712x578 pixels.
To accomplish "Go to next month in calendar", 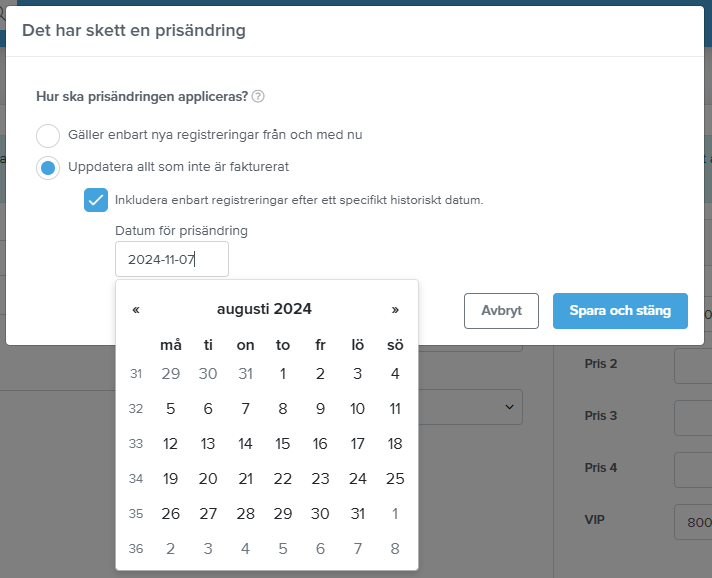I will [395, 310].
